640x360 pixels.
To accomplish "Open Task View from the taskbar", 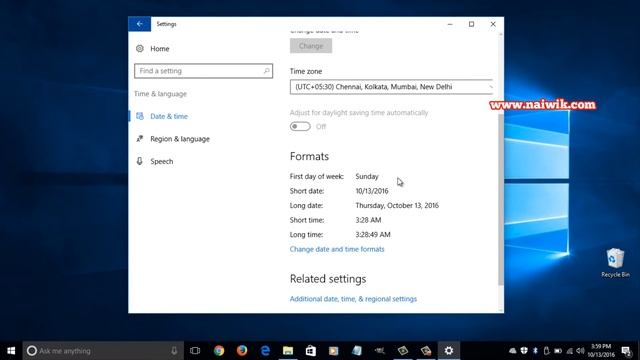I will coord(195,351).
